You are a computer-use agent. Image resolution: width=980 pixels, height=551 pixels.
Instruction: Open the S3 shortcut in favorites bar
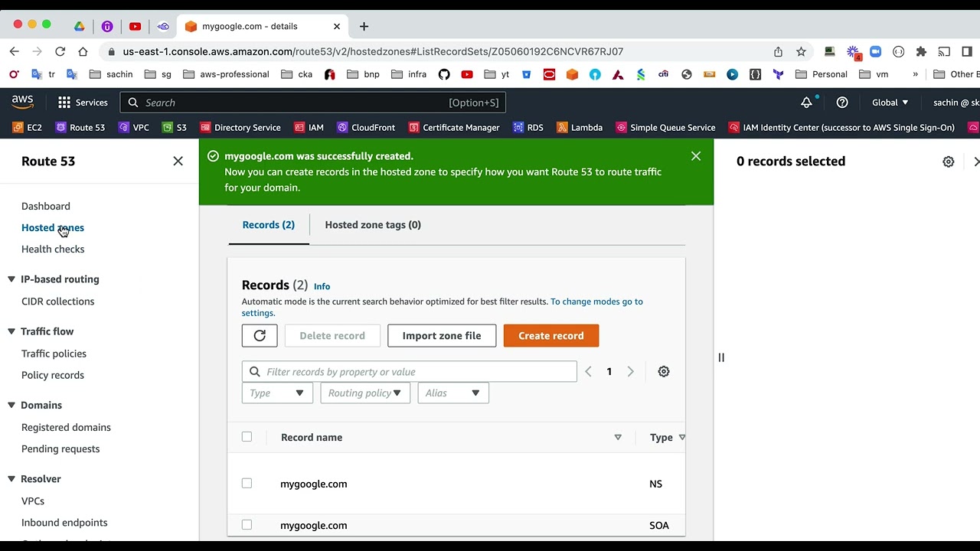174,128
